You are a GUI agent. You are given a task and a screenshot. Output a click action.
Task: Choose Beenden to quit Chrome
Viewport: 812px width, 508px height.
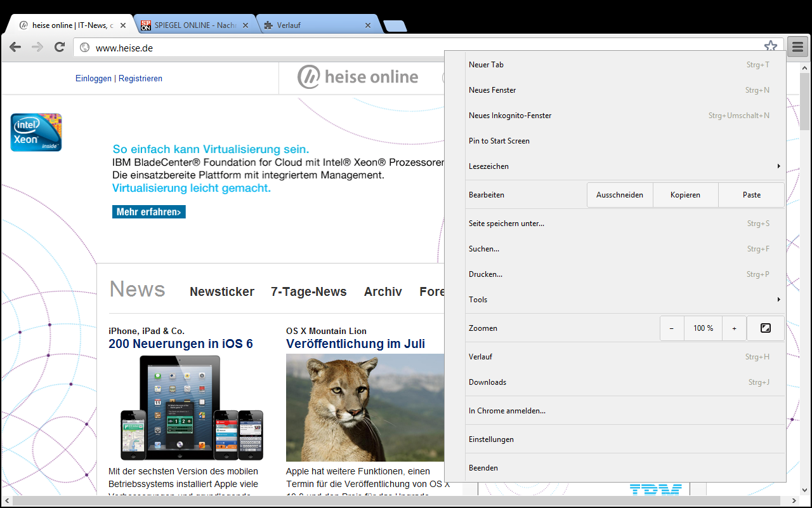625,468
